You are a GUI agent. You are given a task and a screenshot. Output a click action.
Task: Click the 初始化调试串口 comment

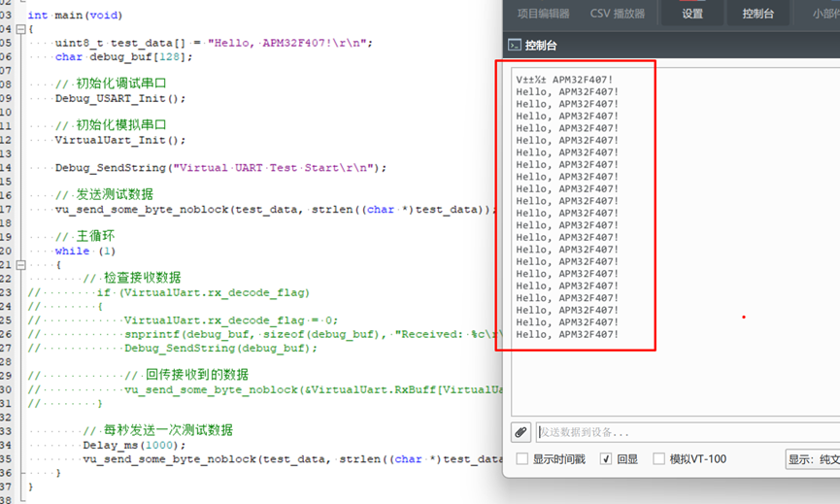(x=111, y=84)
